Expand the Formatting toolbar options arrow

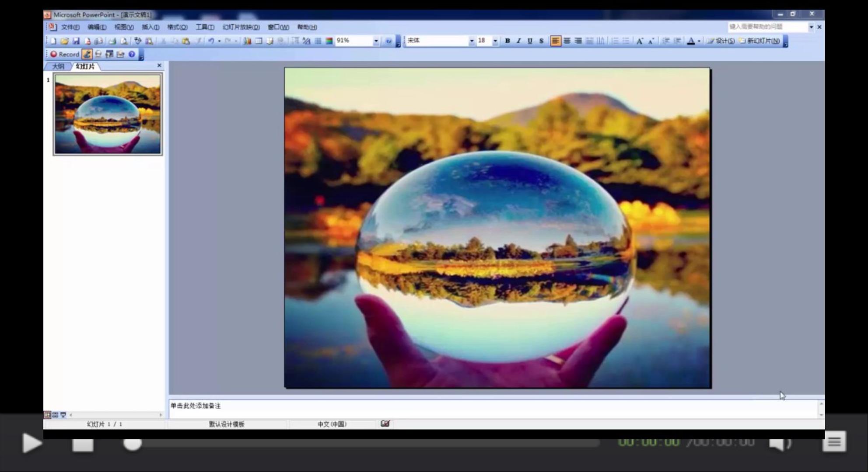[785, 42]
